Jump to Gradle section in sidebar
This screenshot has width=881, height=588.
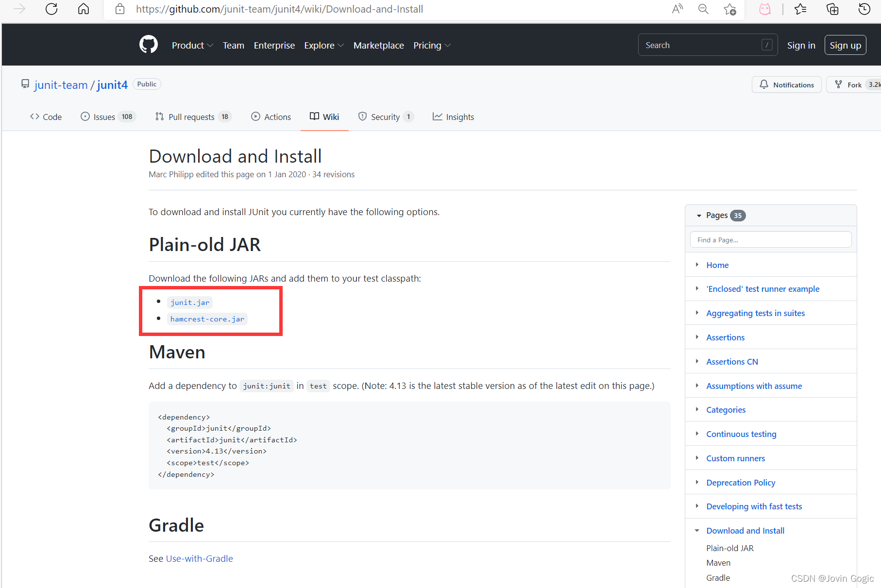pos(718,578)
